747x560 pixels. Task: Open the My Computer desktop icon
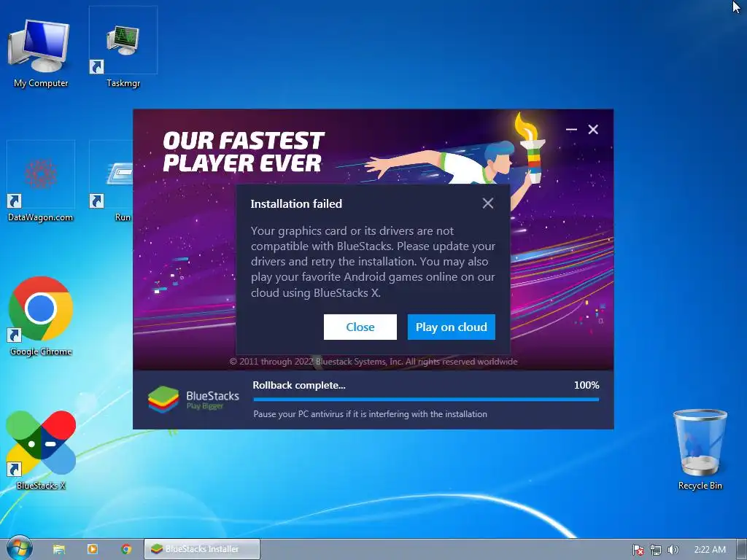coord(41,52)
